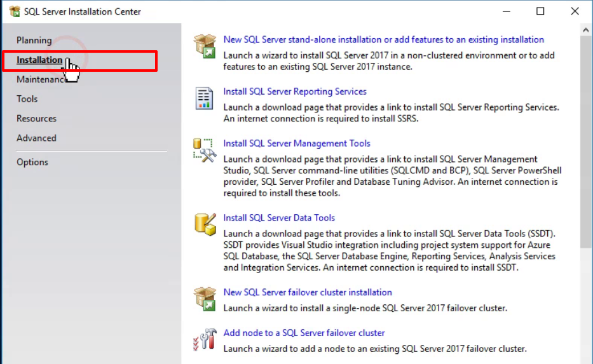
Task: Click Add node to a SQL Server failover cluster
Action: coord(304,333)
